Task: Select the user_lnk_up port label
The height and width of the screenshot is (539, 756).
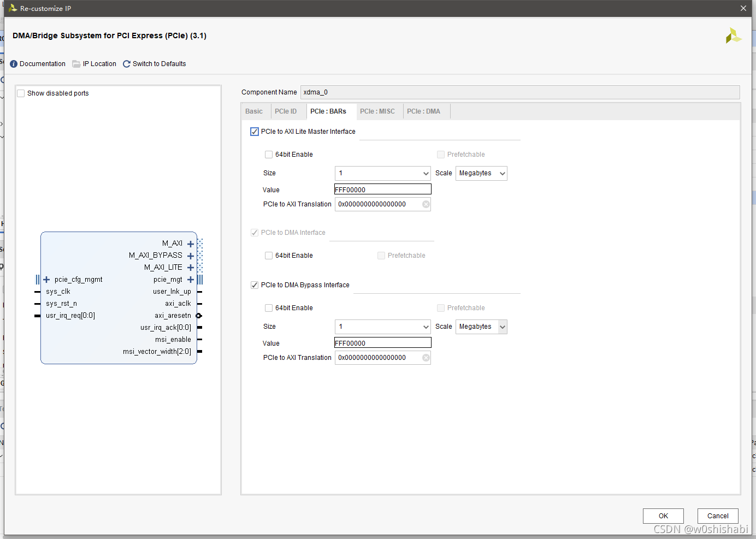Action: click(x=172, y=292)
